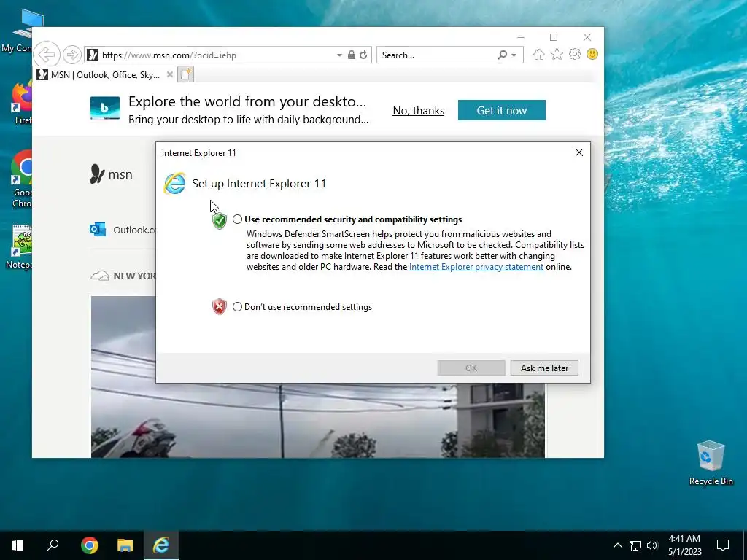Screen dimensions: 747x560
Task: Click the Get it now button
Action: (502, 110)
